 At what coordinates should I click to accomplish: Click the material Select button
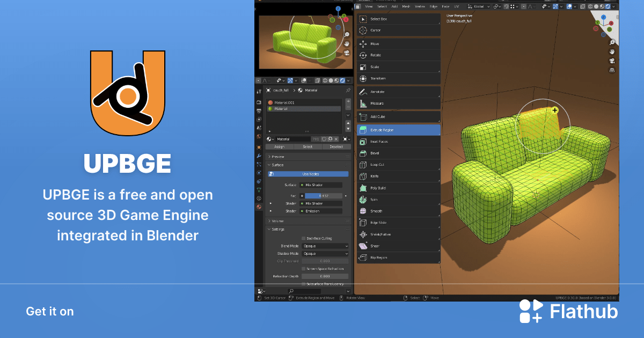[308, 146]
